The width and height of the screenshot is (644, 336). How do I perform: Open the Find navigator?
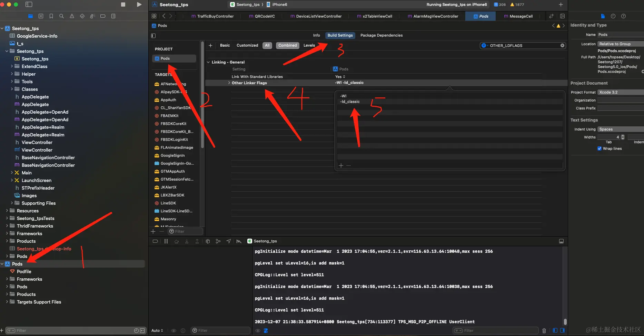[x=61, y=16]
